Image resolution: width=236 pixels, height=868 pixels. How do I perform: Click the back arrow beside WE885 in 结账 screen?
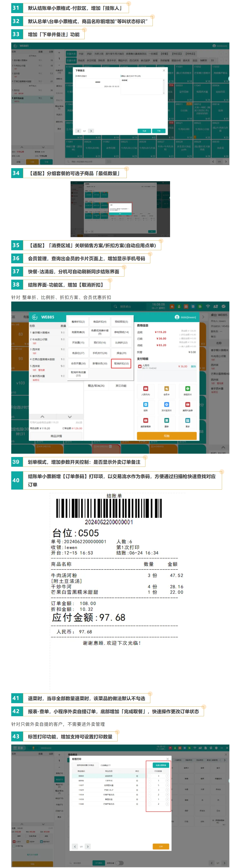tap(35, 317)
